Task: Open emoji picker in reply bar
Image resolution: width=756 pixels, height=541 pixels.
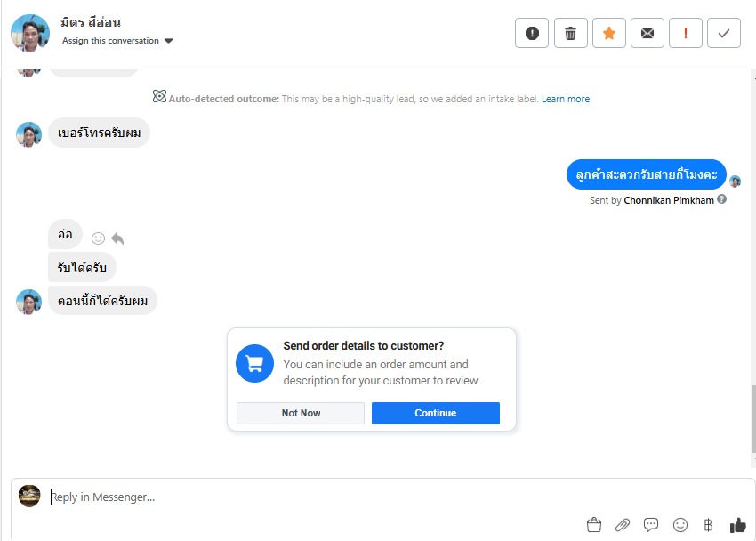Action: pos(680,525)
